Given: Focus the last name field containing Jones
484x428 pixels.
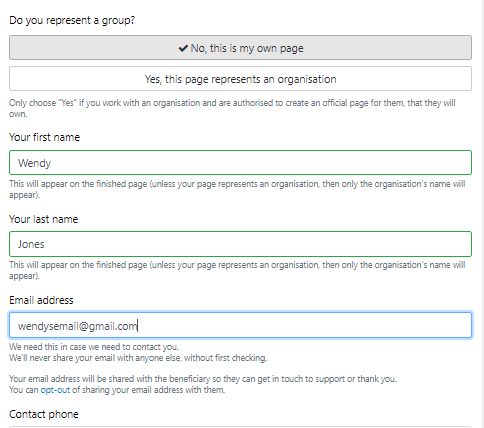Looking at the screenshot, I should click(240, 244).
